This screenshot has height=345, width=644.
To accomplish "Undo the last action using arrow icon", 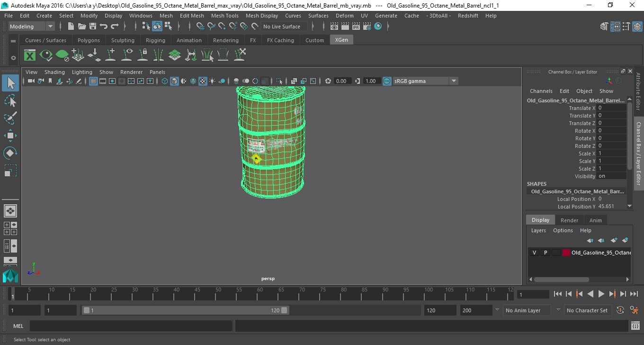I will tap(103, 27).
